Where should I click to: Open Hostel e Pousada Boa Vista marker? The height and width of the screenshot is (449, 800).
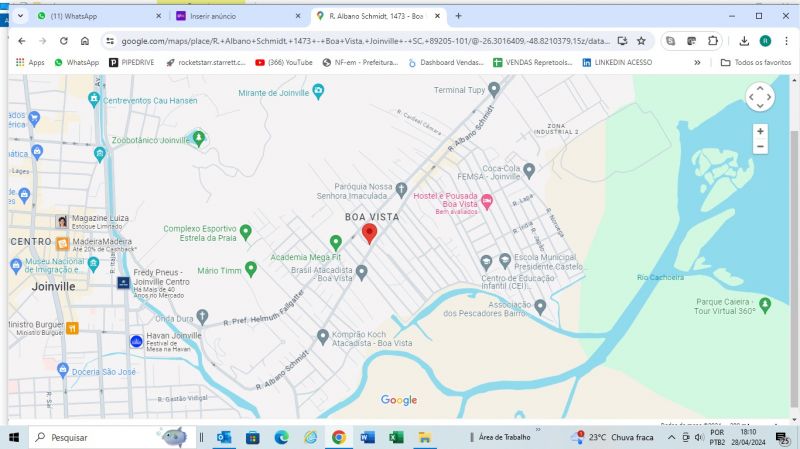coord(487,202)
